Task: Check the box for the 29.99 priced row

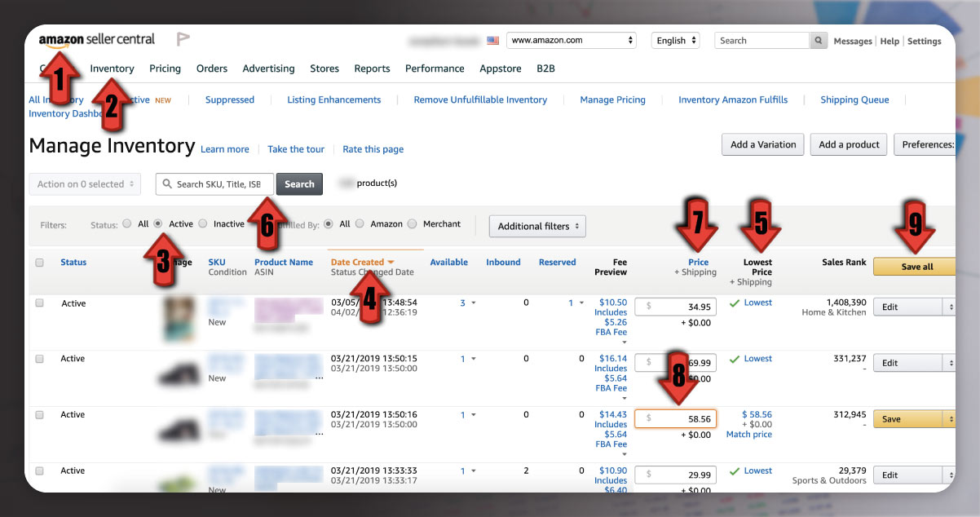Action: click(40, 471)
